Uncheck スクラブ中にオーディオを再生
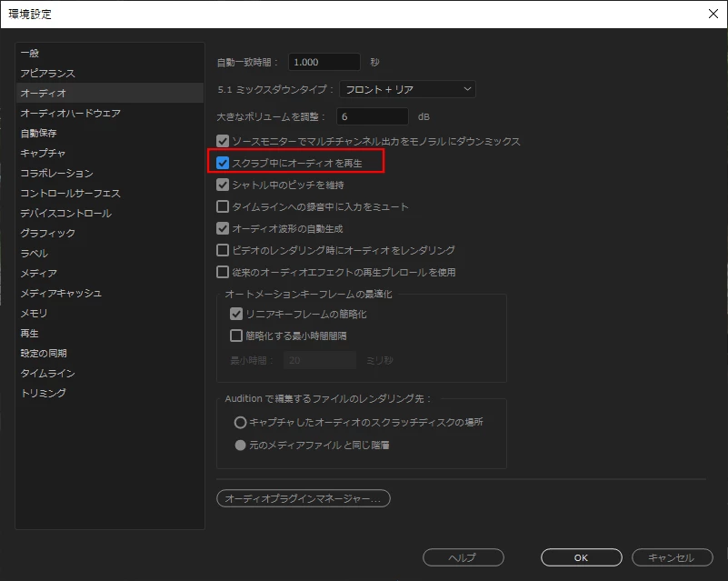This screenshot has width=728, height=581. click(x=223, y=163)
